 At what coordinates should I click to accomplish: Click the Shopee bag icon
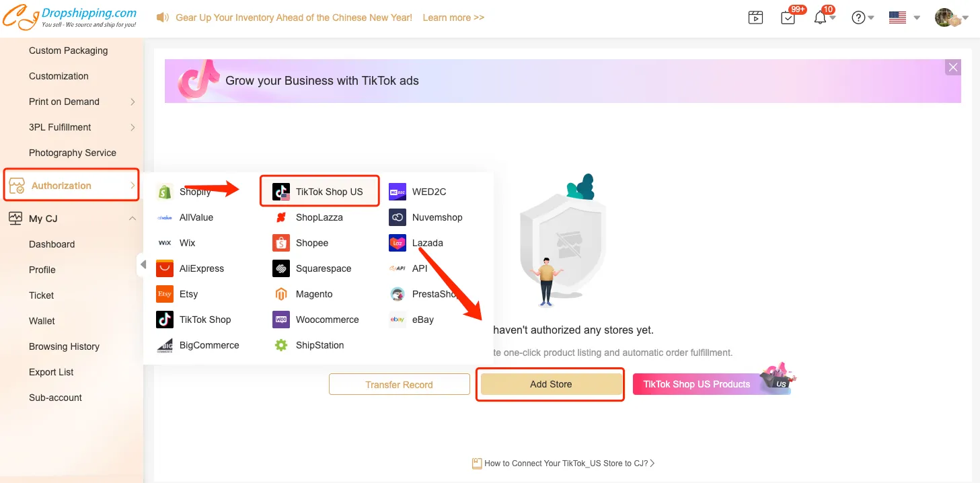[280, 243]
